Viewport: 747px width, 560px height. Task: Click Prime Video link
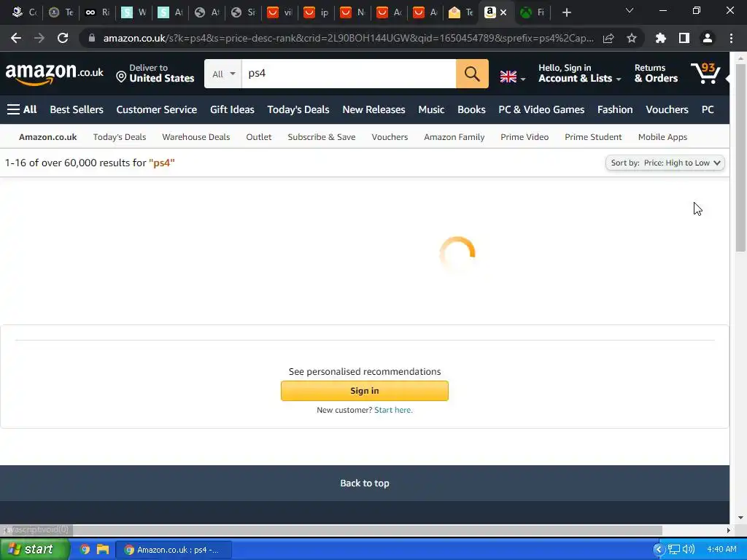(x=525, y=137)
